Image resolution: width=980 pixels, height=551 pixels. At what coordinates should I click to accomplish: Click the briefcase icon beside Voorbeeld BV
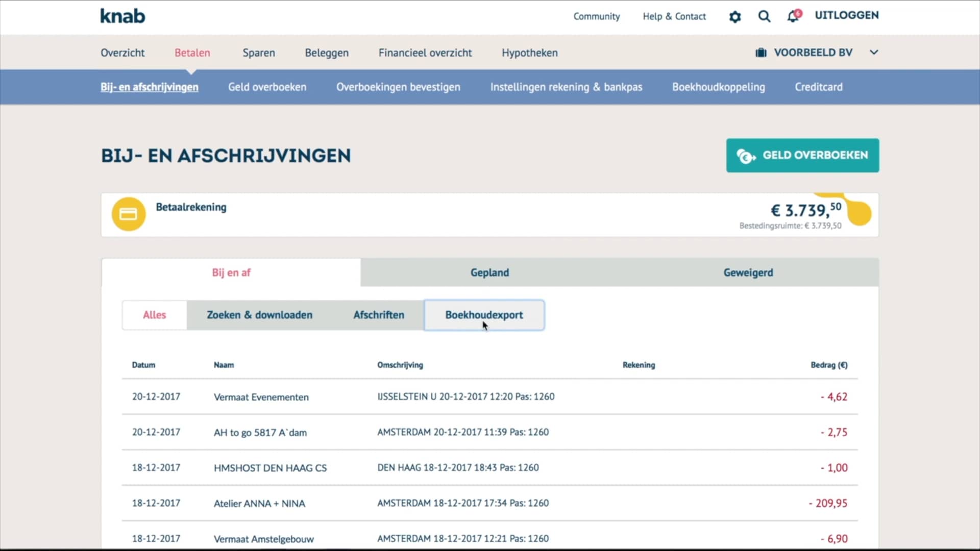click(761, 53)
